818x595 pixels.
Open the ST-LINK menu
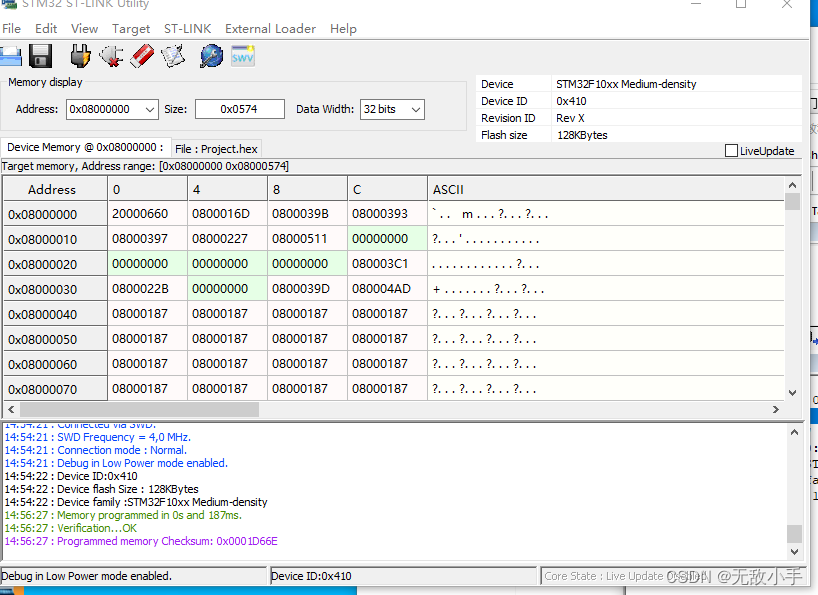pyautogui.click(x=187, y=29)
